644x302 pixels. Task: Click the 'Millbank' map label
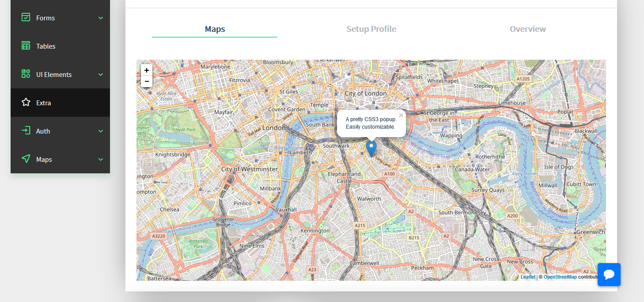(x=270, y=189)
